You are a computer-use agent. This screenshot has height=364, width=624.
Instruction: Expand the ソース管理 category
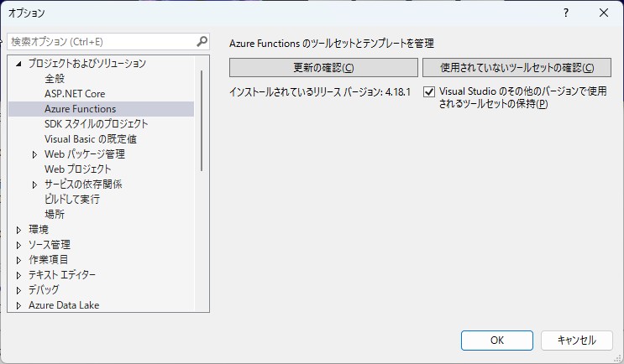click(18, 245)
